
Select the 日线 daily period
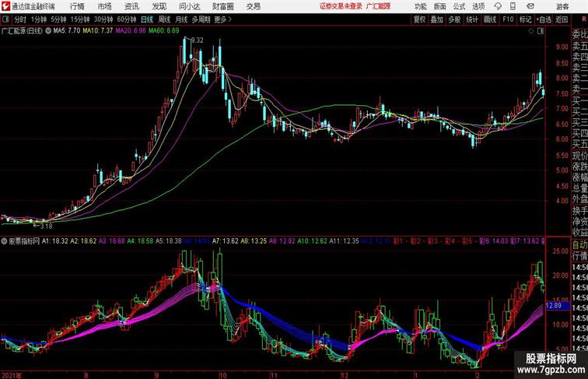[x=147, y=19]
